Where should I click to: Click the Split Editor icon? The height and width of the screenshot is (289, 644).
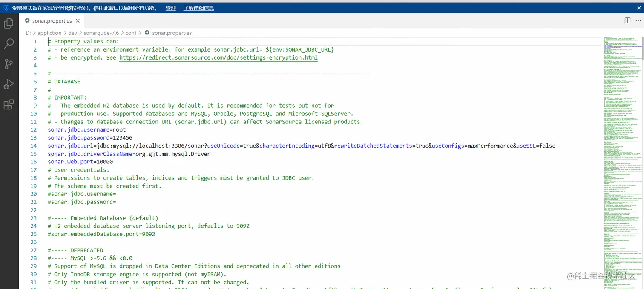627,20
